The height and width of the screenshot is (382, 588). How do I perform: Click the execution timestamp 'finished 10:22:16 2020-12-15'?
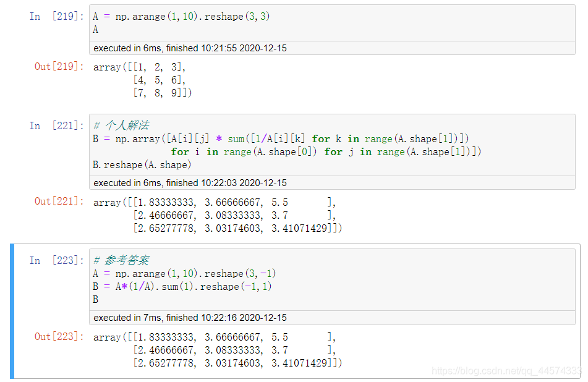[x=226, y=318]
